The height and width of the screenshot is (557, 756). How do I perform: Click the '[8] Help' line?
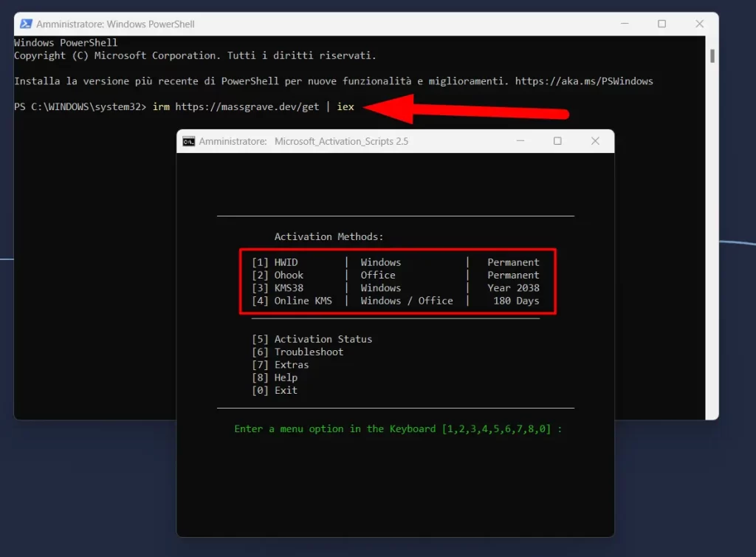[x=275, y=377]
